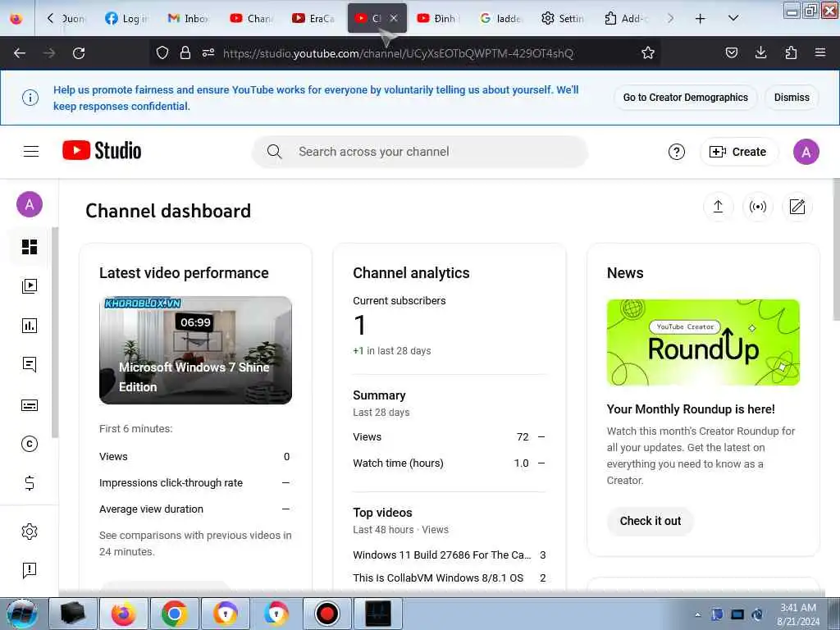Open the Dashboard sidebar icon
Screen dimensions: 840x630
pos(30,247)
